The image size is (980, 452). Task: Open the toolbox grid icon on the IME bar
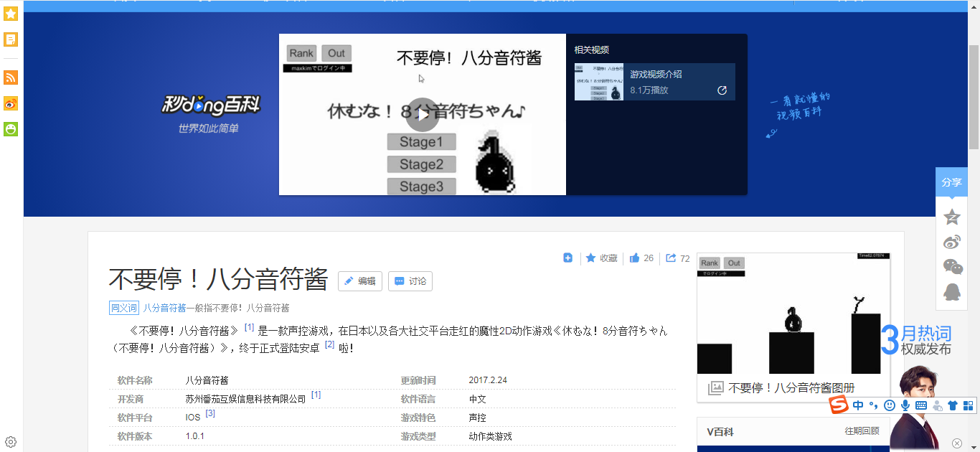point(969,405)
